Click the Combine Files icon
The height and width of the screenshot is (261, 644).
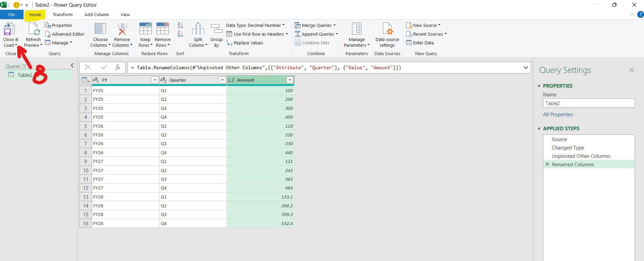pyautogui.click(x=298, y=43)
